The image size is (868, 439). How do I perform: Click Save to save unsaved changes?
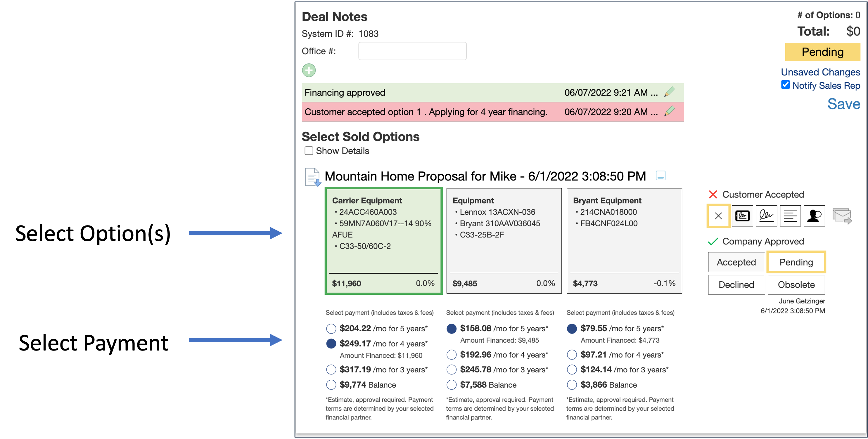(843, 104)
